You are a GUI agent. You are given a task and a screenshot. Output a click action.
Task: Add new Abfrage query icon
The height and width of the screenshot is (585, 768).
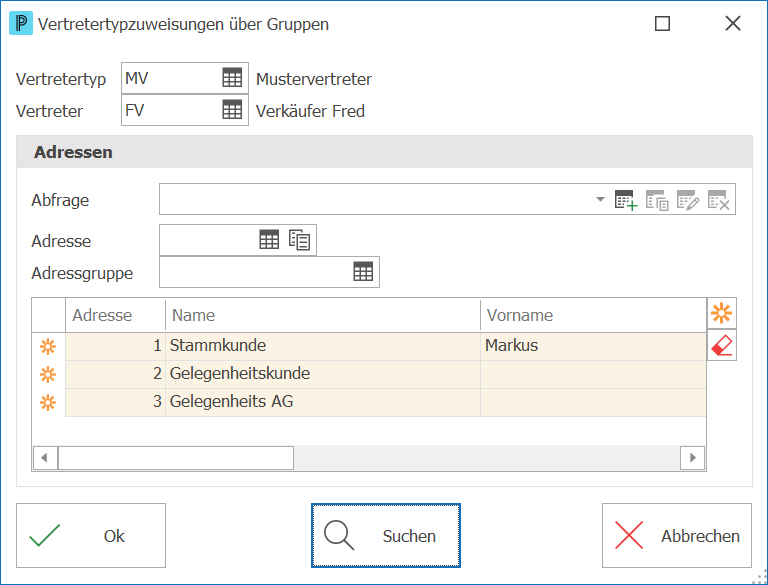pyautogui.click(x=626, y=200)
